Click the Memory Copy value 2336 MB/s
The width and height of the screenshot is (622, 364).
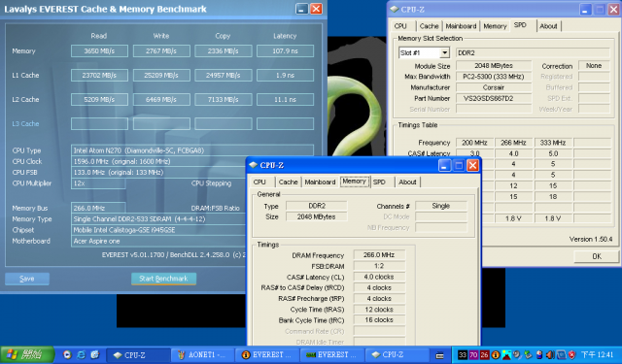pyautogui.click(x=223, y=51)
